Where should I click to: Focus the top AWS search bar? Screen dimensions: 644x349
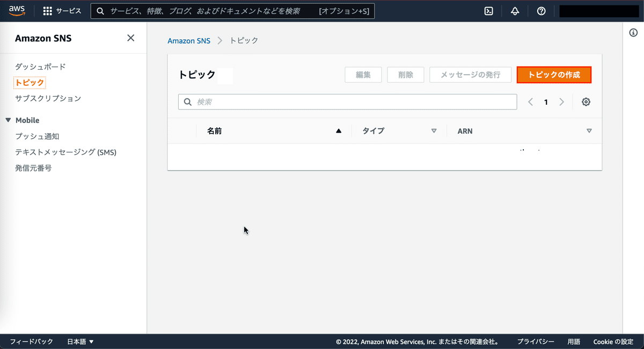(x=233, y=11)
